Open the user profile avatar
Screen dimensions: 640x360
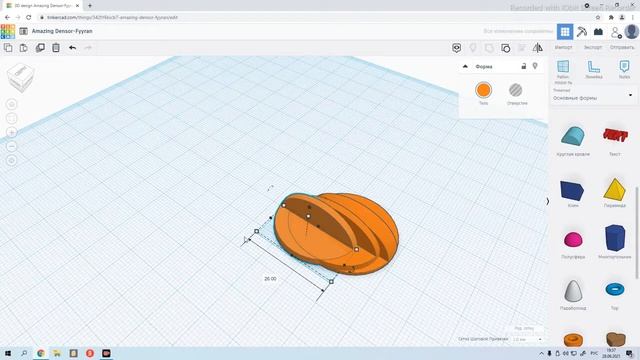[632, 31]
